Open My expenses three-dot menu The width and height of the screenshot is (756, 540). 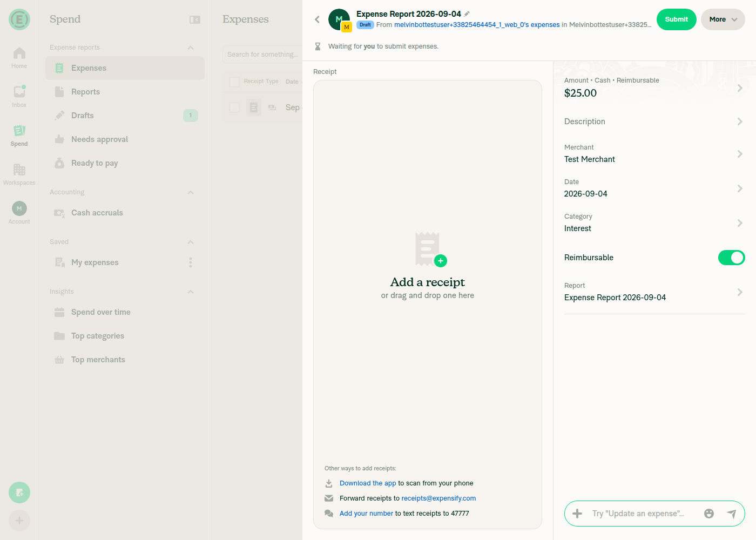pyautogui.click(x=191, y=262)
